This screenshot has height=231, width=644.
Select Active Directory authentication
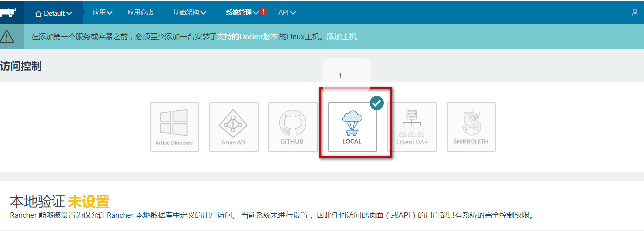(174, 127)
